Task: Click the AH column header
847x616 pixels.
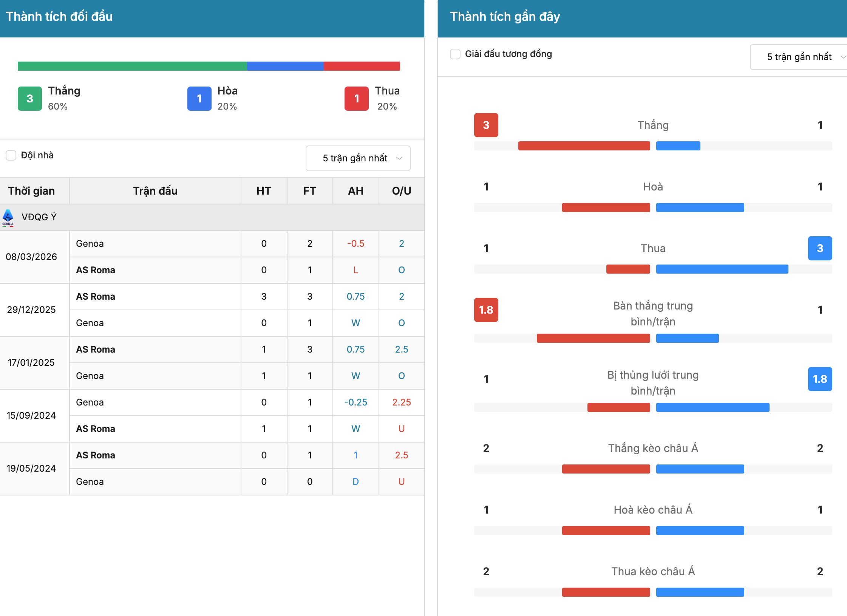Action: pyautogui.click(x=355, y=191)
